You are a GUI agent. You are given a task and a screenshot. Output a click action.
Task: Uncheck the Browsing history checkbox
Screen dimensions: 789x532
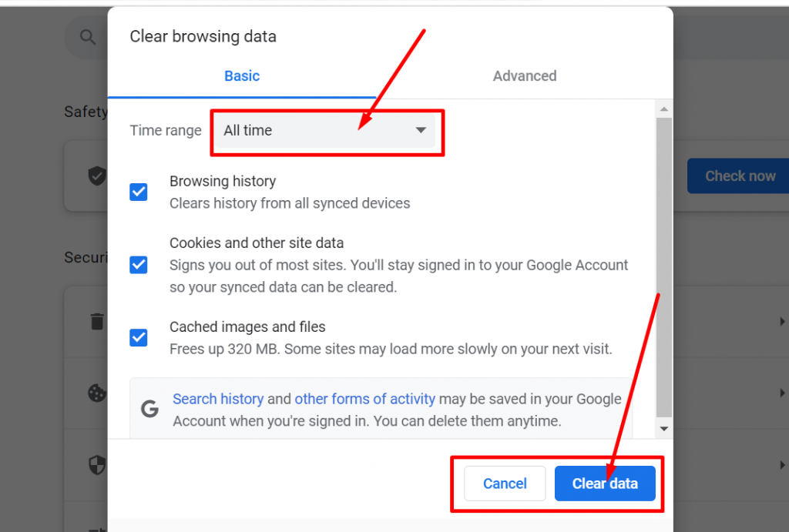[139, 192]
